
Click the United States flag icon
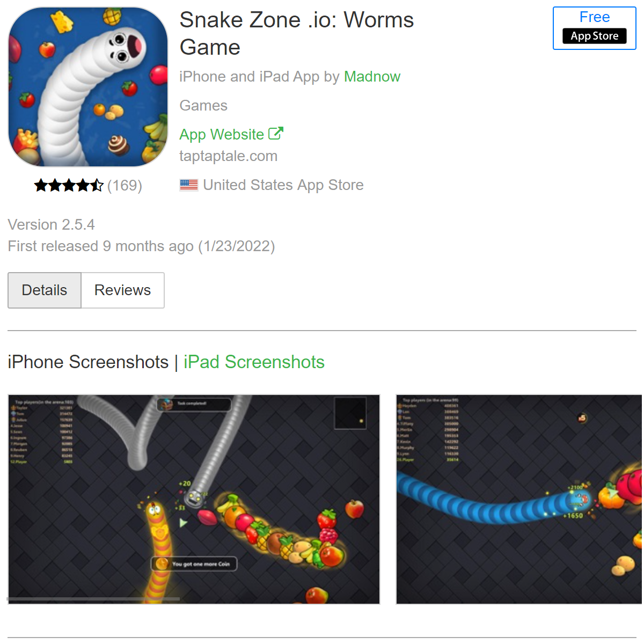(x=189, y=185)
